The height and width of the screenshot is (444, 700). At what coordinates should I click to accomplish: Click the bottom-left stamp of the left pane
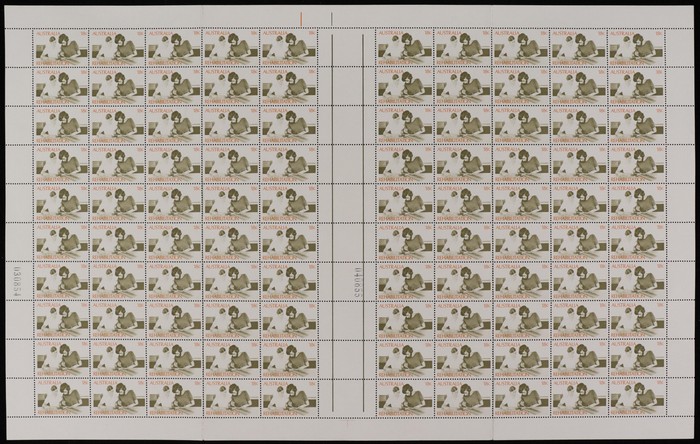pyautogui.click(x=60, y=395)
